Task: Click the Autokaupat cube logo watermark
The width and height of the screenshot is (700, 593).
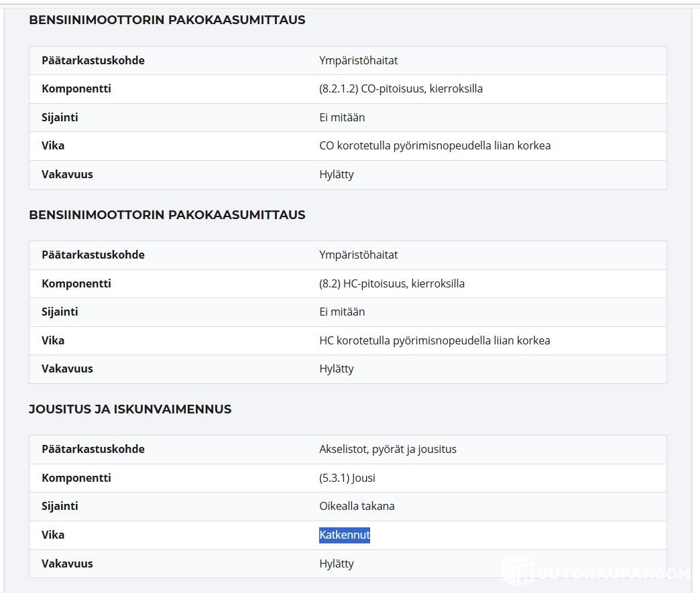Action: pos(518,572)
